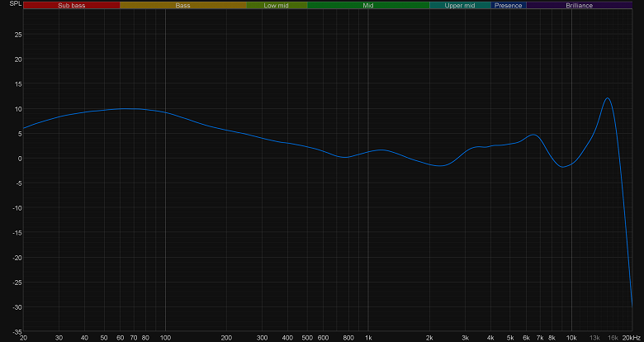Click the 10k frequency axis label
This screenshot has height=342, width=644.
point(571,338)
